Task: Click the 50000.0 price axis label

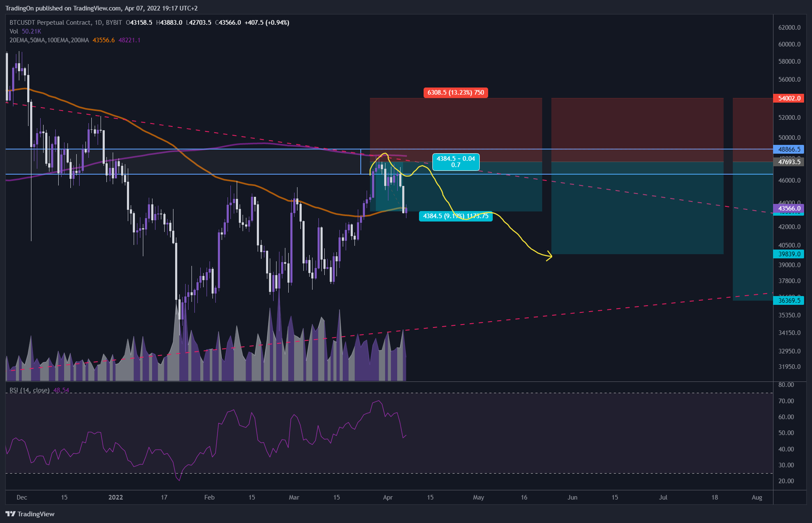Action: 789,138
